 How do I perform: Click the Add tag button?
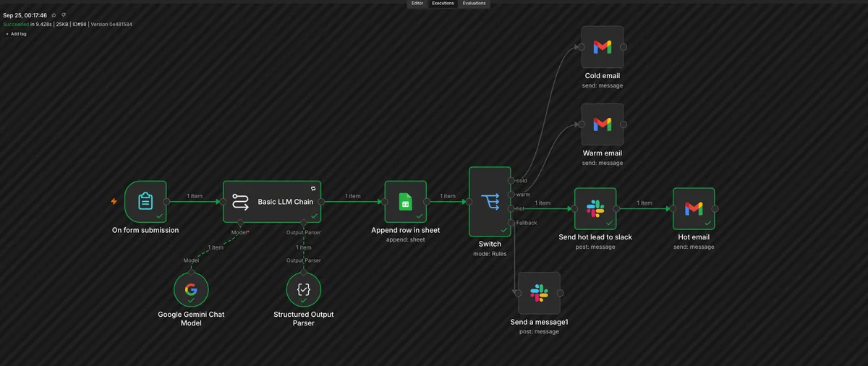[16, 34]
